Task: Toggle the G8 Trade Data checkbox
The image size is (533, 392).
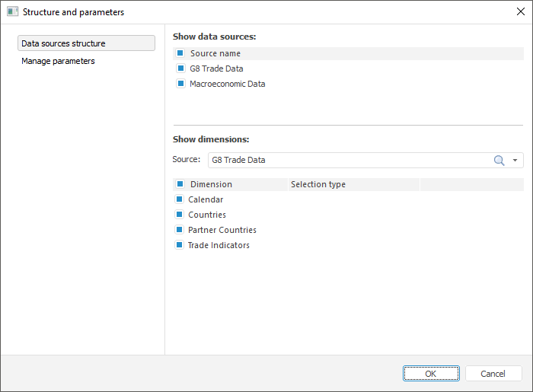Action: 181,69
